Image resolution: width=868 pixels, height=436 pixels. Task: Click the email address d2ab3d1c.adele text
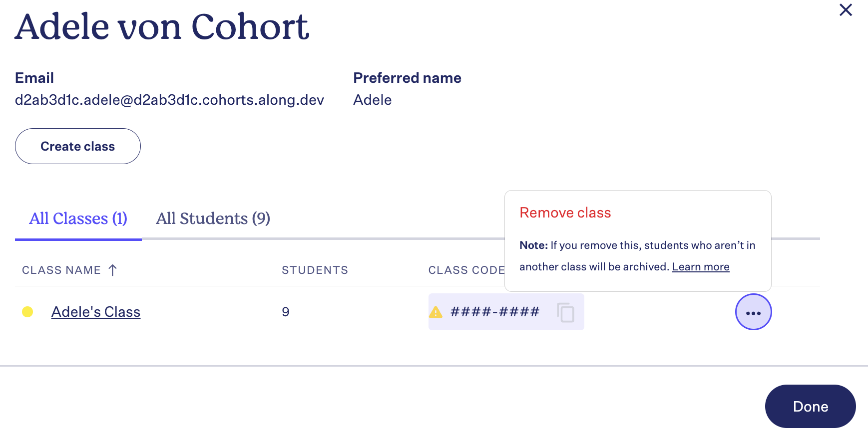169,100
